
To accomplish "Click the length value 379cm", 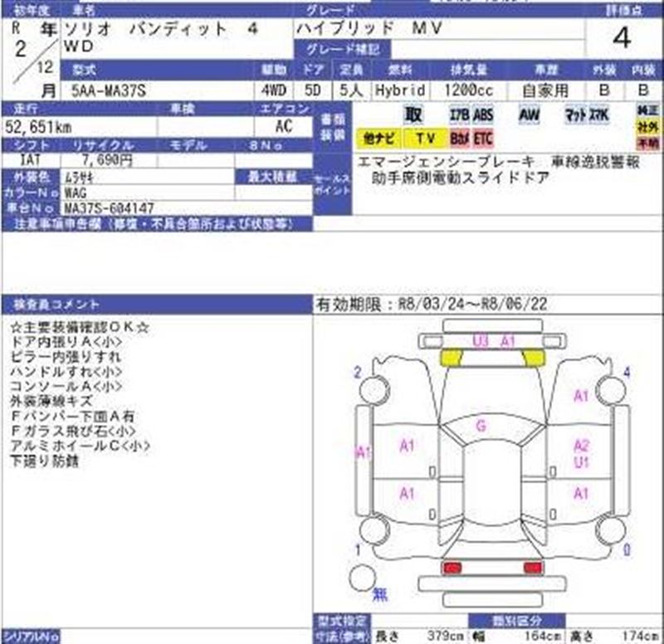I will [x=446, y=636].
